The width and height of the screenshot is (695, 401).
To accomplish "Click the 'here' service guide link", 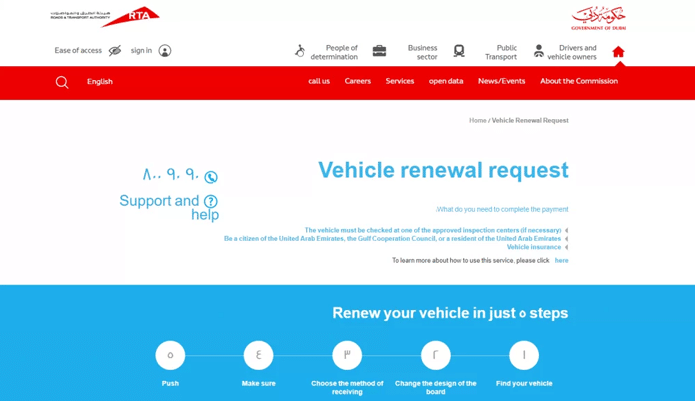I will coord(561,261).
